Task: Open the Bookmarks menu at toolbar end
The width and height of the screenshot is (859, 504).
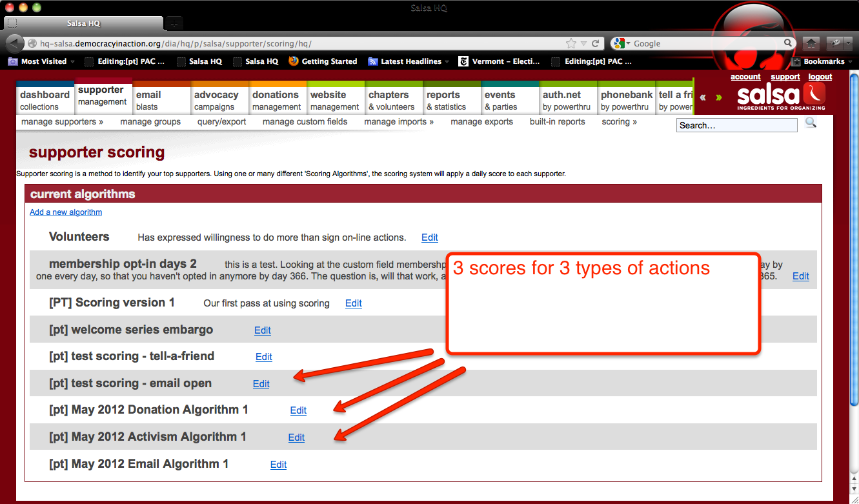Action: tap(822, 61)
